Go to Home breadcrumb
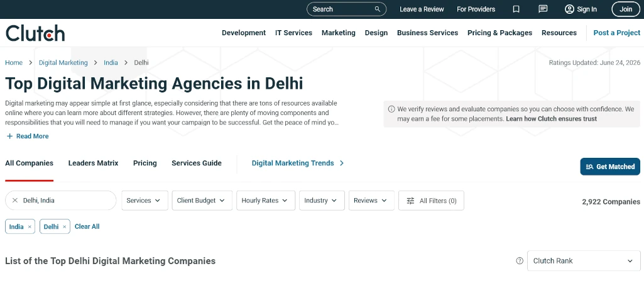Image resolution: width=644 pixels, height=283 pixels. tap(14, 63)
